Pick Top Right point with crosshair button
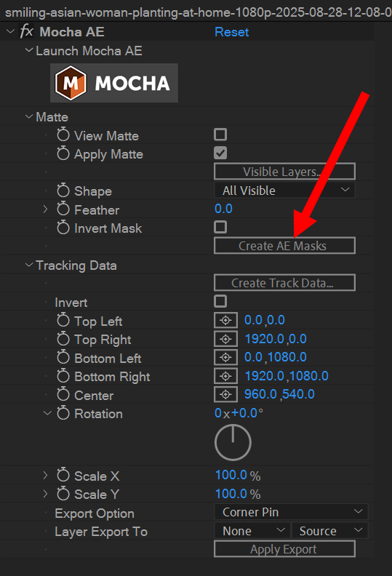 tap(225, 339)
